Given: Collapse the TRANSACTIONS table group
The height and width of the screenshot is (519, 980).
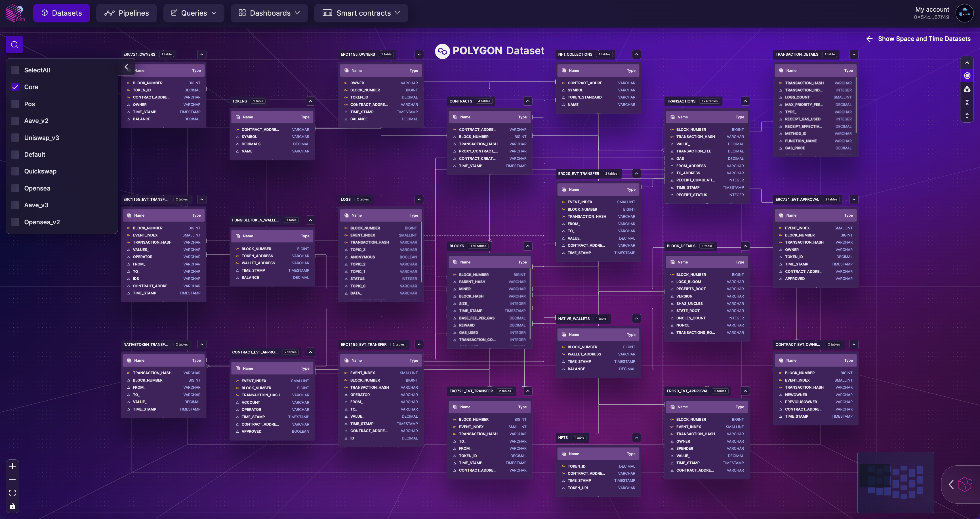Looking at the screenshot, I should [745, 101].
